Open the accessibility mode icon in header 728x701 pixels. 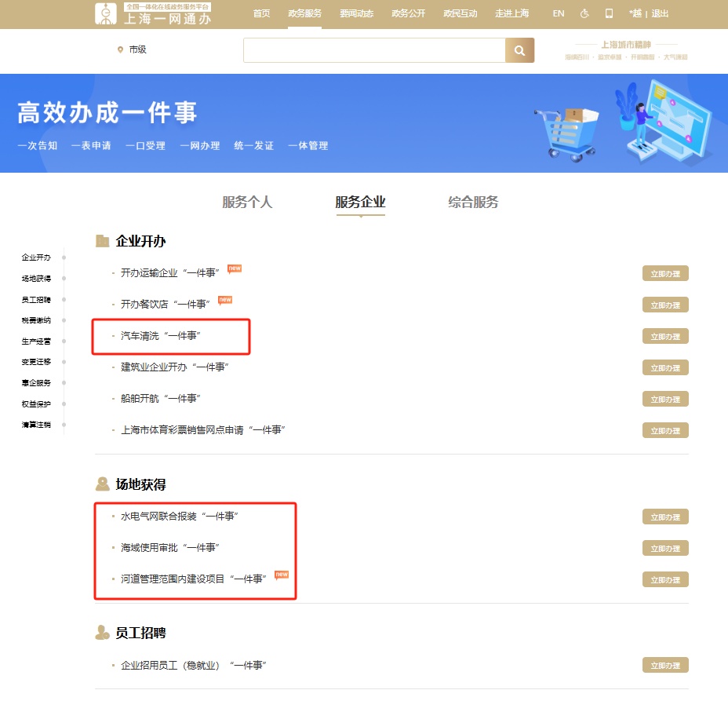(x=584, y=13)
